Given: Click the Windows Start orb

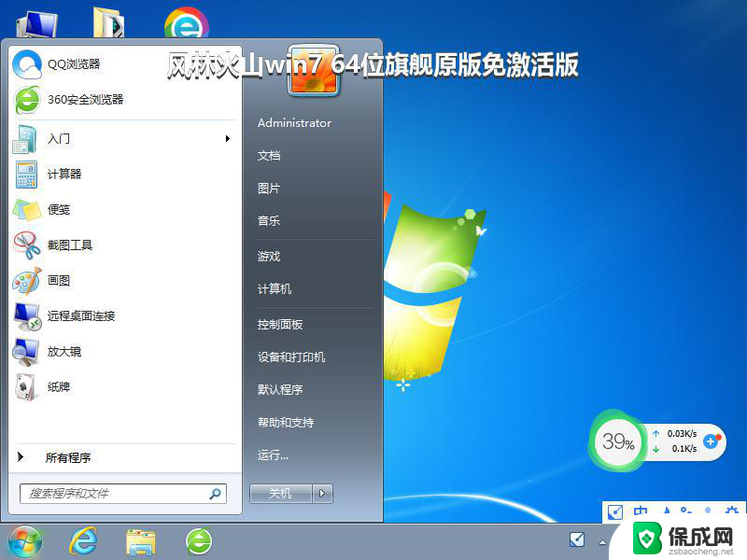Looking at the screenshot, I should pyautogui.click(x=25, y=541).
